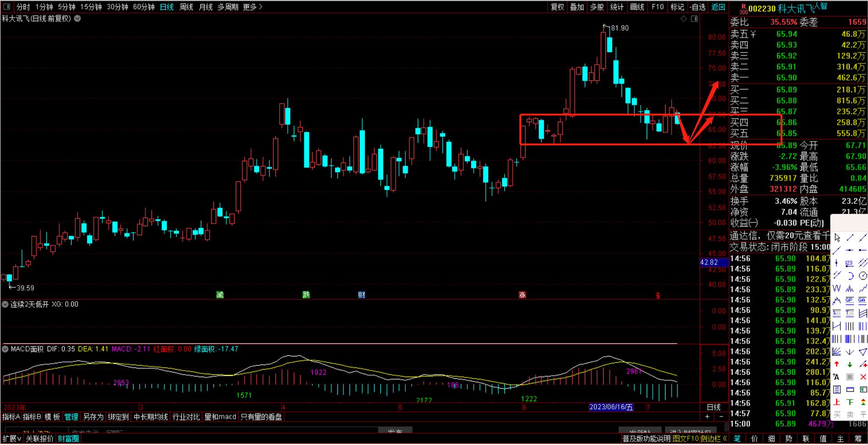Switch to 30分钟 chart period
Screen dimensions: 868x445
click(x=118, y=7)
